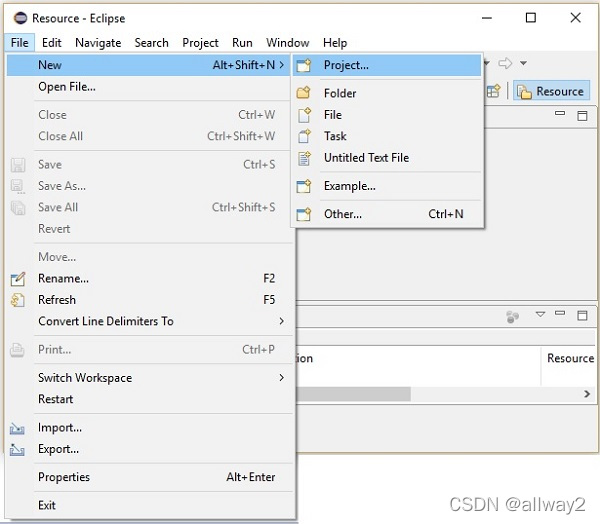Open the Edit menu
Screen dimensions: 600x524
52,42
